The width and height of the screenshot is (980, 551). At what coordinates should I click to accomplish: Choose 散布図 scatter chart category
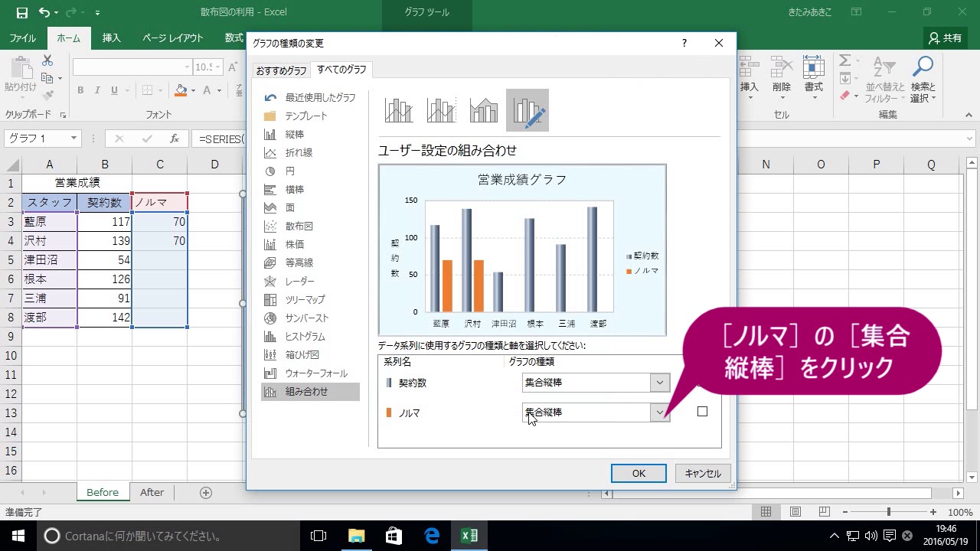pyautogui.click(x=310, y=227)
